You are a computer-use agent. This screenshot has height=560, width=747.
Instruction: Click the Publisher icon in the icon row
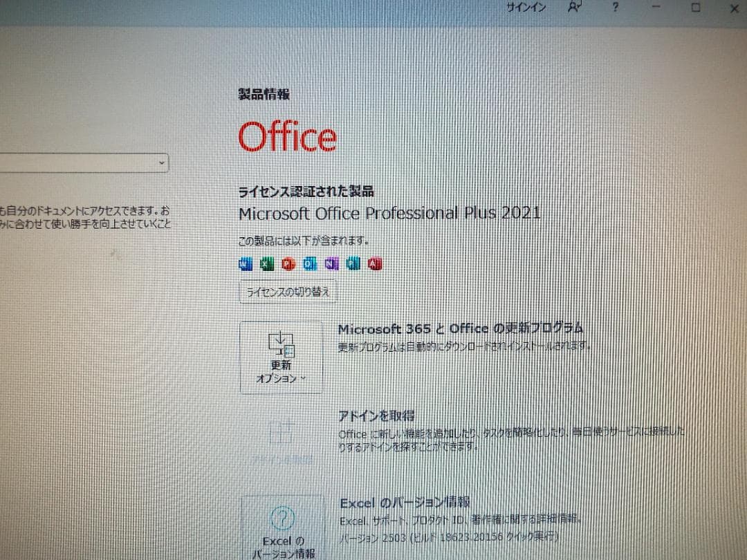[353, 263]
